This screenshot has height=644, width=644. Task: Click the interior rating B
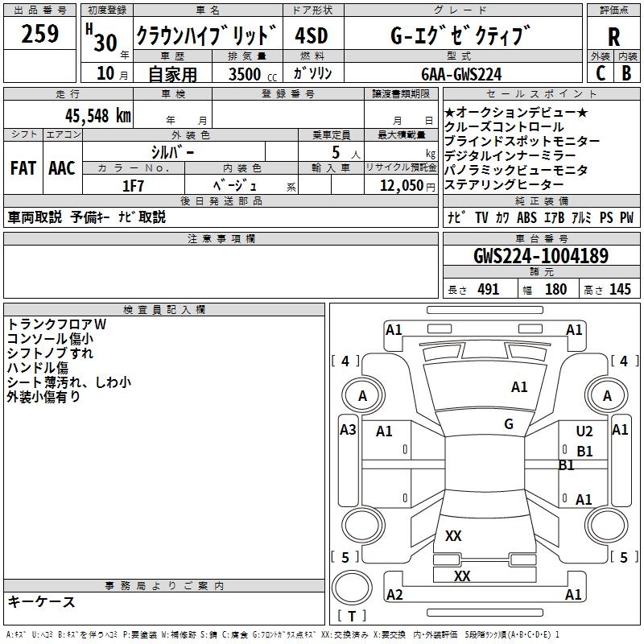click(626, 73)
